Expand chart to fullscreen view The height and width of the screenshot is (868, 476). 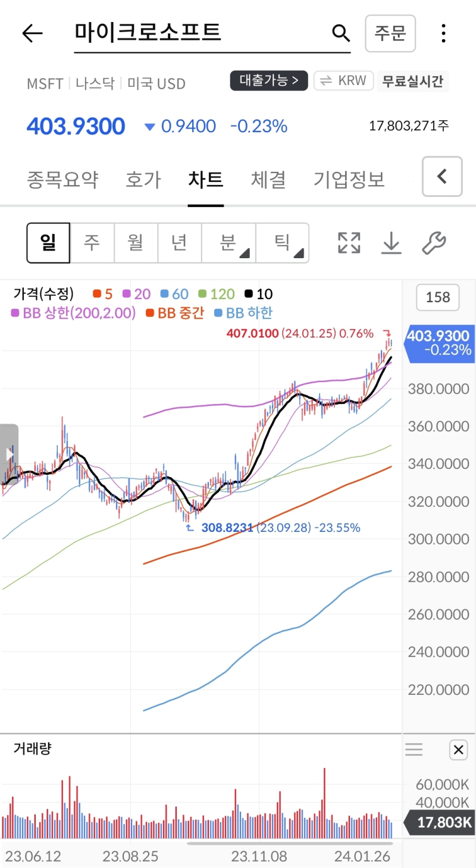[348, 243]
